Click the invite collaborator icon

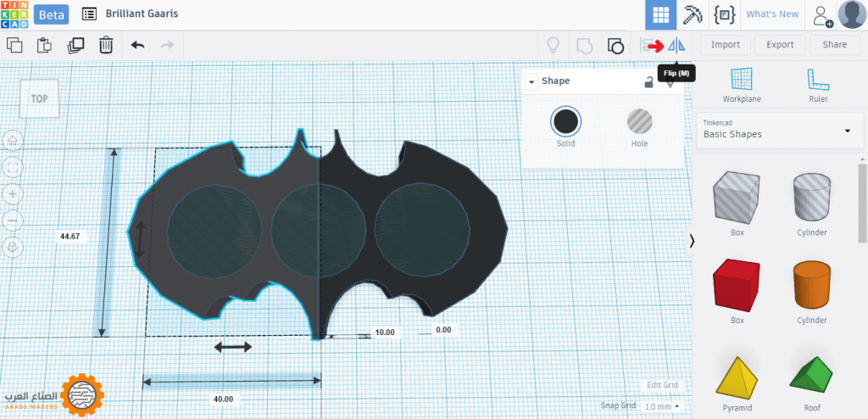coord(822,15)
